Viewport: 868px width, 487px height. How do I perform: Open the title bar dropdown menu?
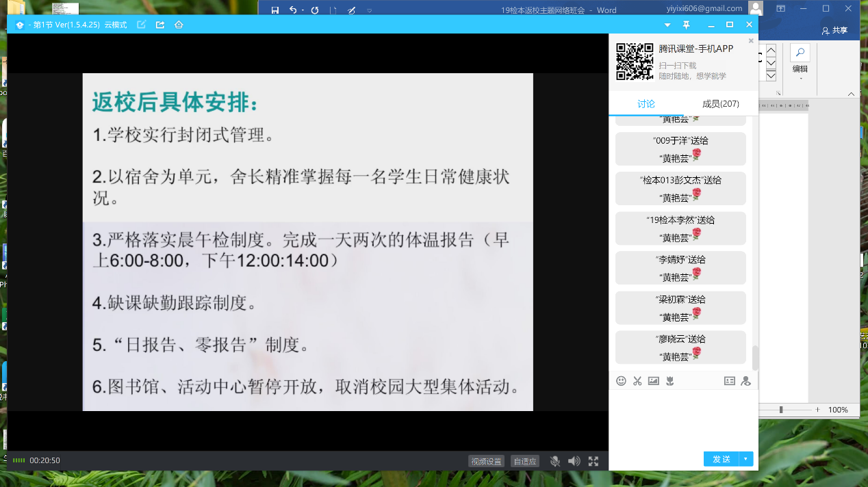(x=667, y=25)
